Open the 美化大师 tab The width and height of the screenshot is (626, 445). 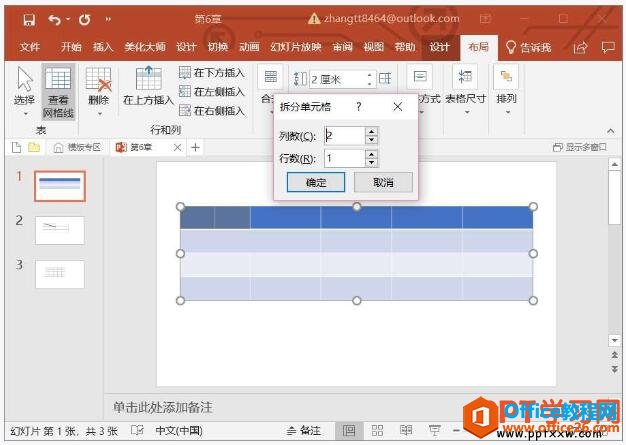coord(145,47)
